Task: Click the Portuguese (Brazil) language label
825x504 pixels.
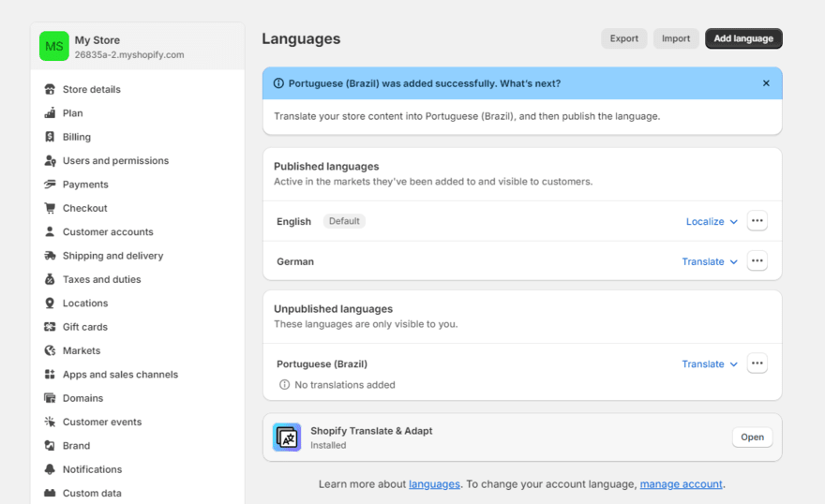Action: tap(322, 363)
